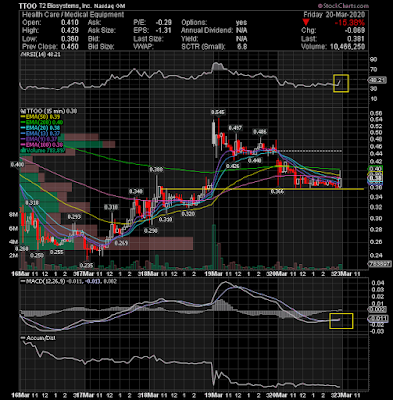Click the Last value 0.381
The image size is (393, 400).
pos(356,39)
